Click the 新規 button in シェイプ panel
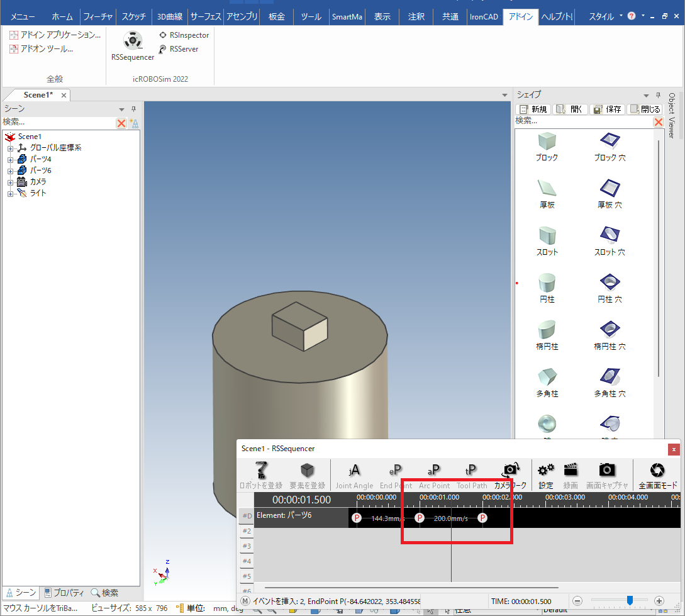This screenshot has height=616, width=685. [x=533, y=109]
